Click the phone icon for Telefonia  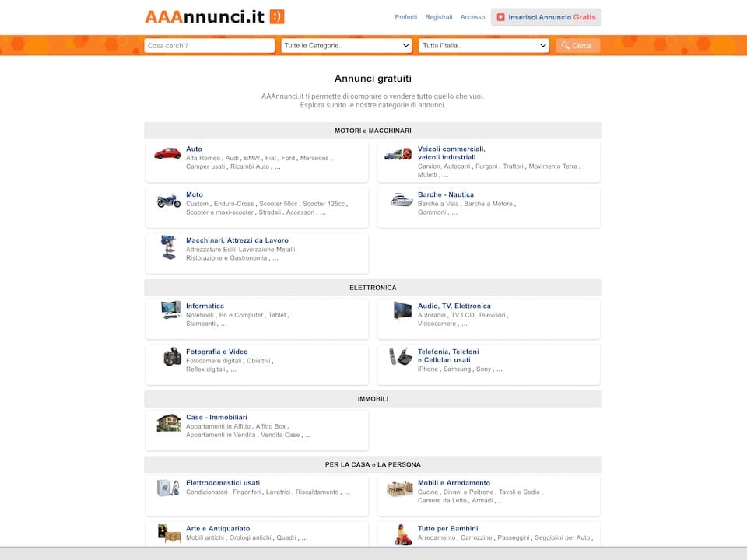pyautogui.click(x=400, y=356)
